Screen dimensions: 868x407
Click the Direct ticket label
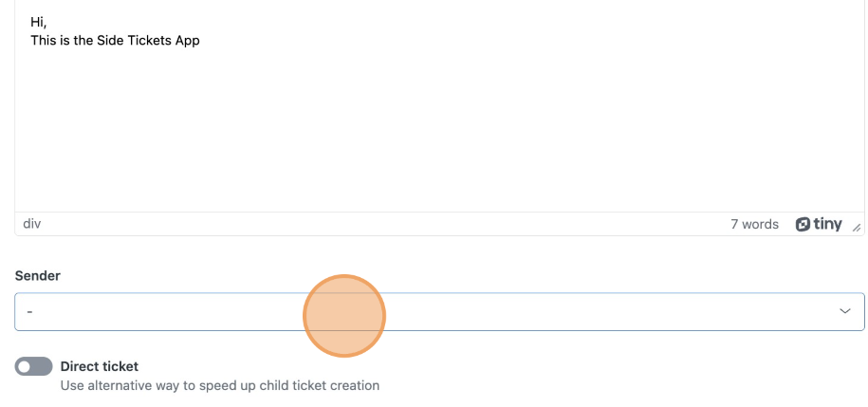[99, 366]
